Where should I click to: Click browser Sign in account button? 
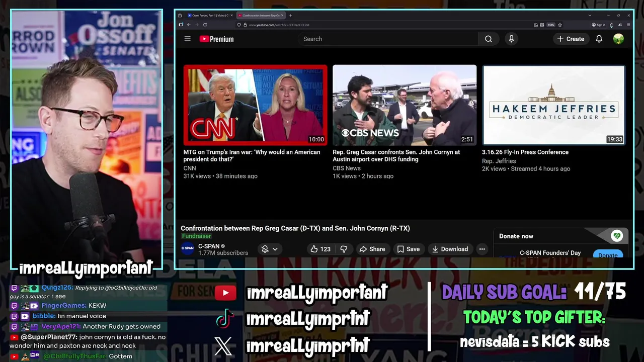point(598,25)
